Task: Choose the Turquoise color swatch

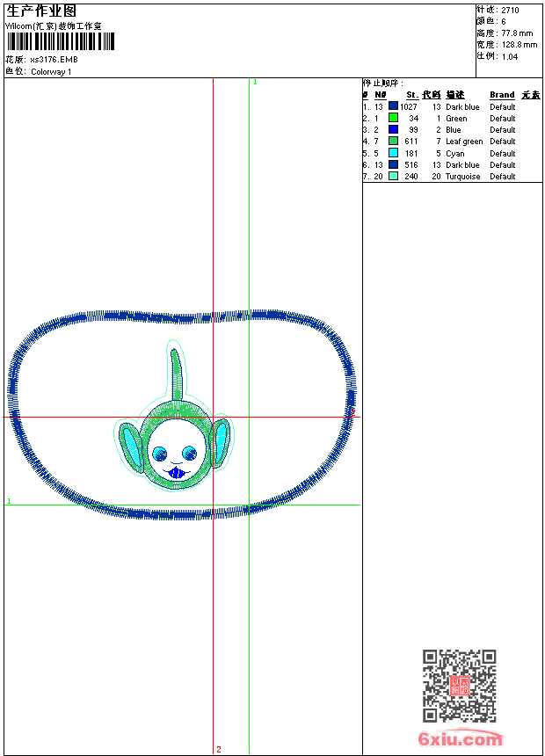Action: pos(394,176)
